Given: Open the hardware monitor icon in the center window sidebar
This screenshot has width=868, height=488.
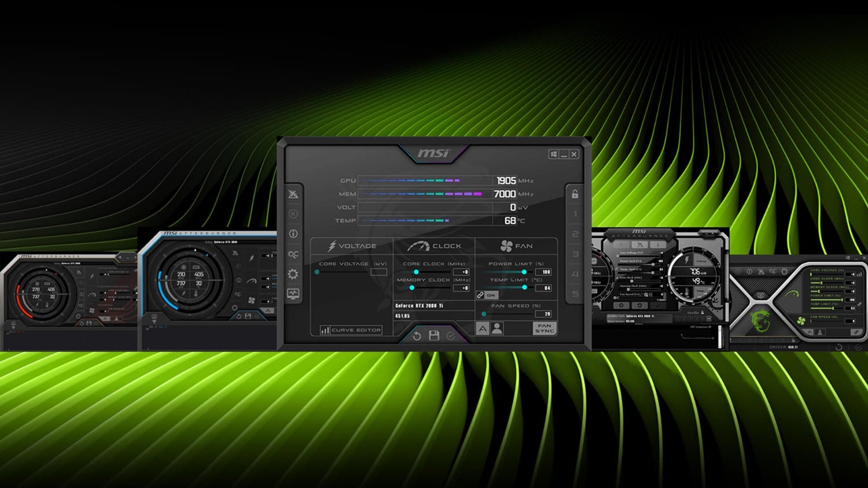Looking at the screenshot, I should click(x=293, y=294).
